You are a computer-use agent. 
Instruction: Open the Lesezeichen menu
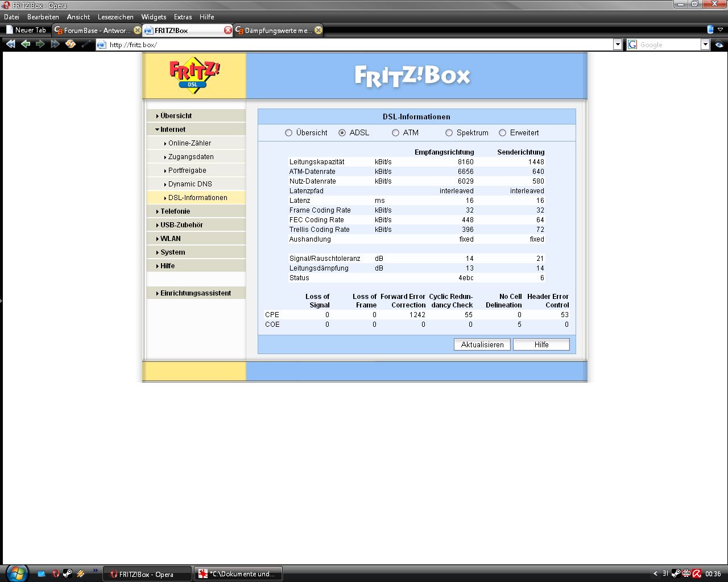pos(115,17)
